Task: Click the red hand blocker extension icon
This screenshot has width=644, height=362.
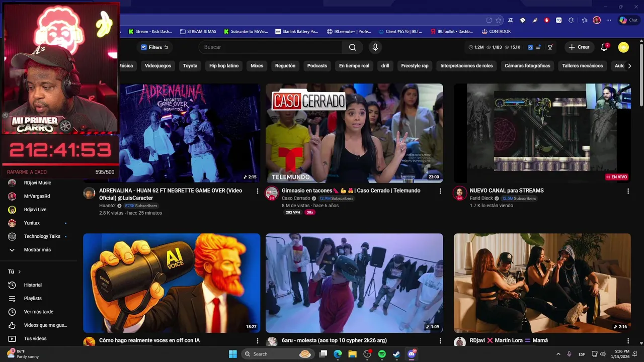Action: [547, 20]
